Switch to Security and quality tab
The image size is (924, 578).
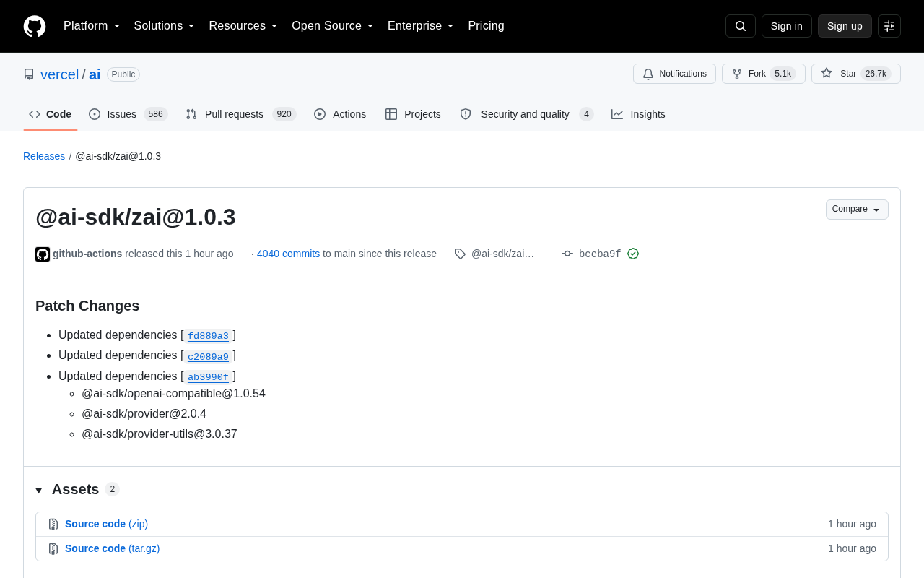click(x=527, y=114)
